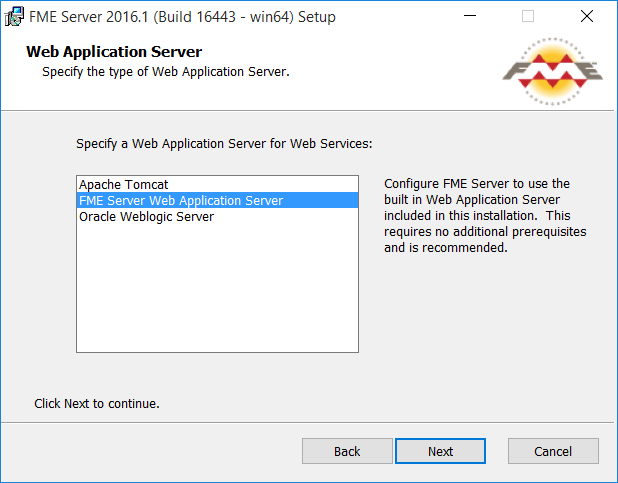Close the Setup dialog
Screen dimensions: 618x483
point(587,16)
